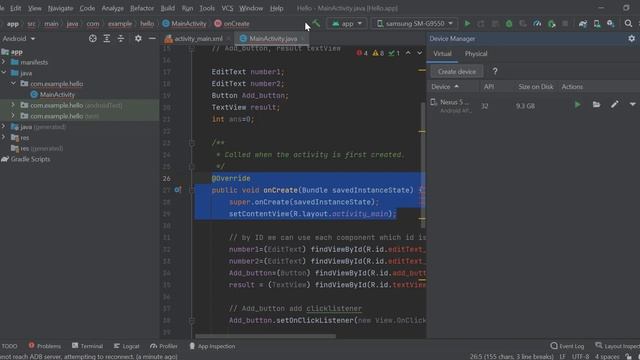Click Expand All in project panel
This screenshot has height=360, width=640.
[107, 38]
